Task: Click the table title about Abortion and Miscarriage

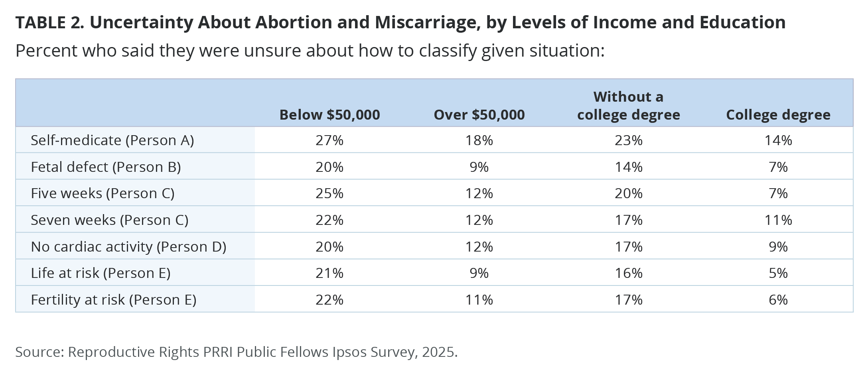Action: (x=400, y=22)
